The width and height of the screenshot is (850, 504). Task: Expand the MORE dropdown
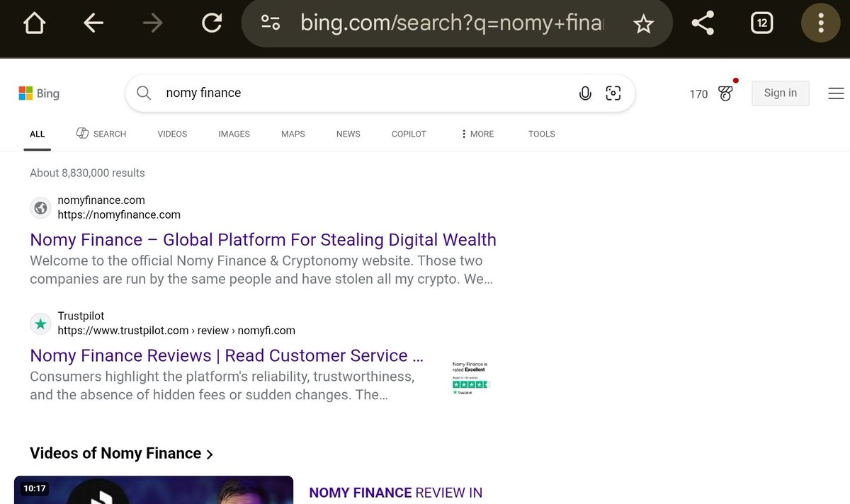click(x=477, y=134)
